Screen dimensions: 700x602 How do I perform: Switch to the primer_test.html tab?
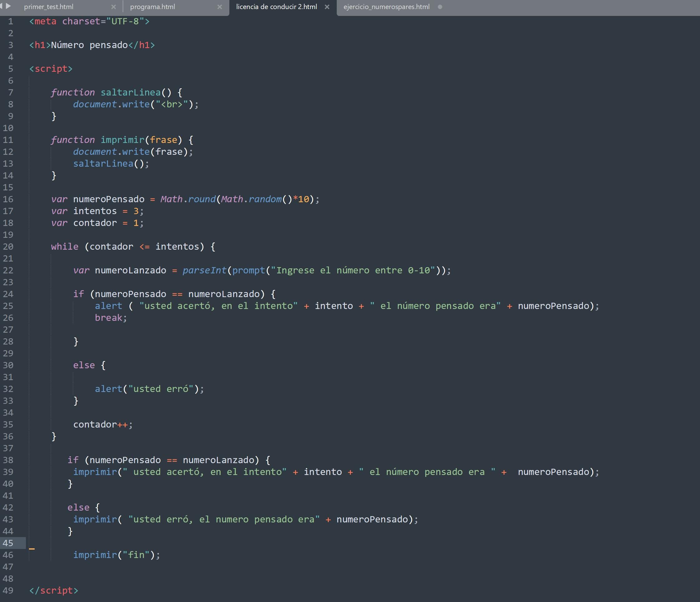coord(49,7)
